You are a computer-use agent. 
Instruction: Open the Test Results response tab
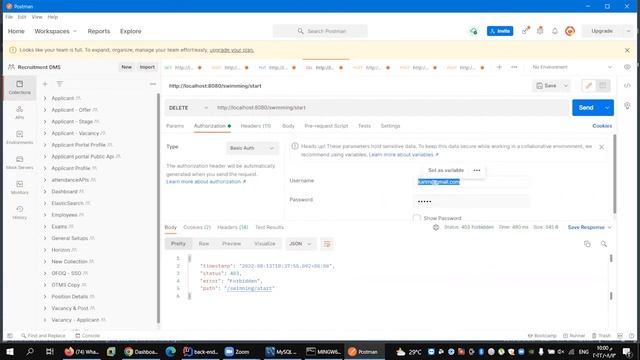[269, 227]
